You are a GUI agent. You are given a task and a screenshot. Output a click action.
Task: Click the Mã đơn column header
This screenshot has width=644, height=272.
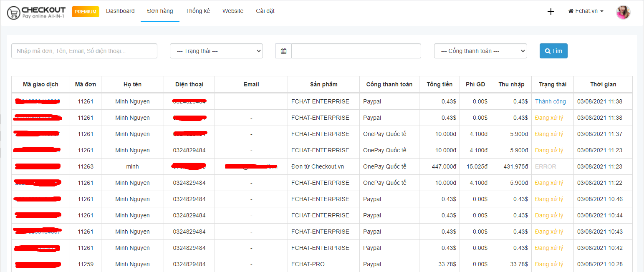click(x=86, y=84)
